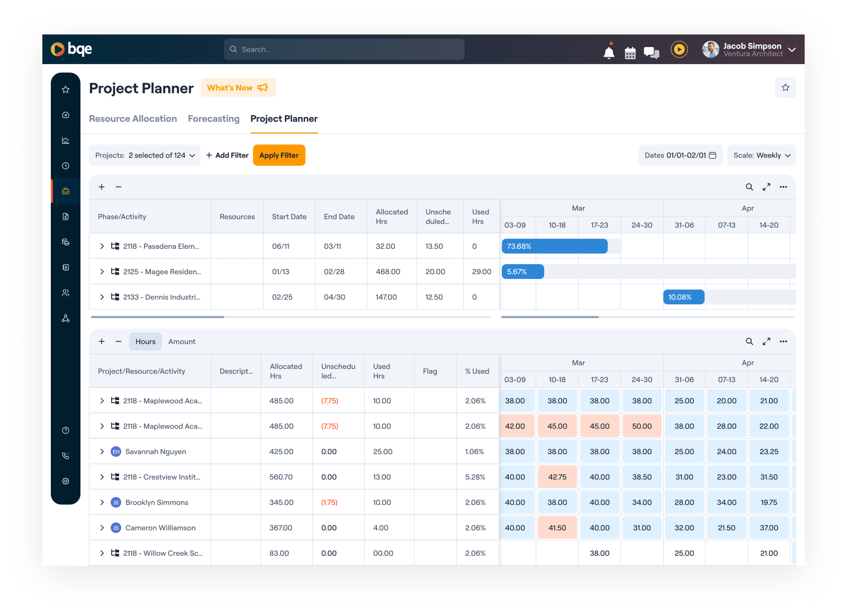Viewport: 847px width, 616px height.
Task: Click the Apply Filter button
Action: pos(279,155)
